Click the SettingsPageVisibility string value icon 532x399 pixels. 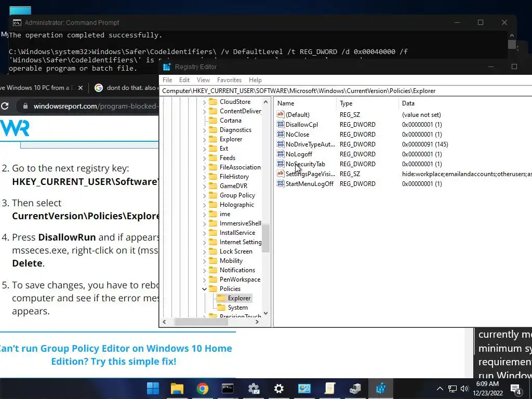[280, 174]
